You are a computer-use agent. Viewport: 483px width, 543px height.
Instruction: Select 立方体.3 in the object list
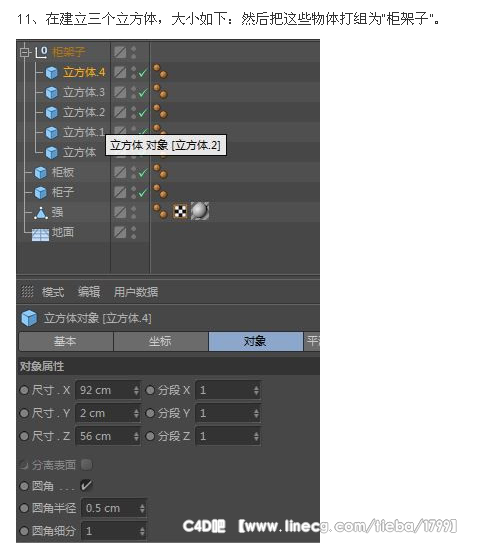click(x=84, y=92)
